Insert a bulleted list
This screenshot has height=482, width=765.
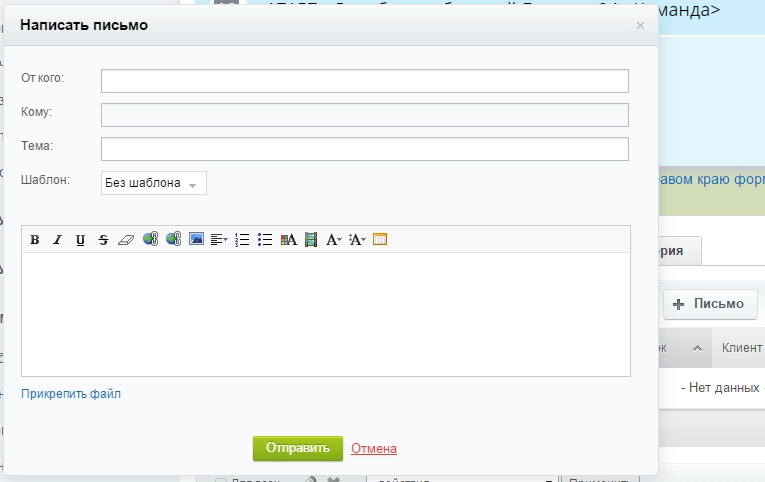[x=265, y=240]
